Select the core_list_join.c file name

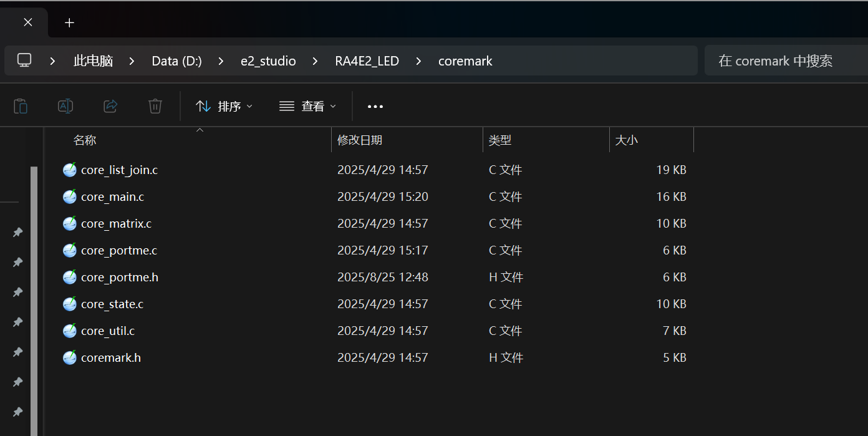pos(119,170)
